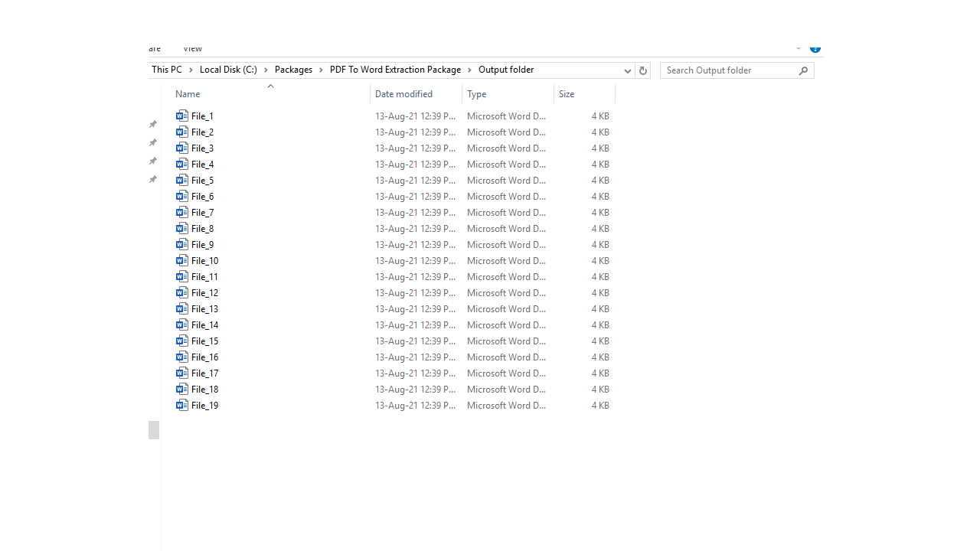
Task: Click the Word document icon for File_1
Action: tap(181, 116)
